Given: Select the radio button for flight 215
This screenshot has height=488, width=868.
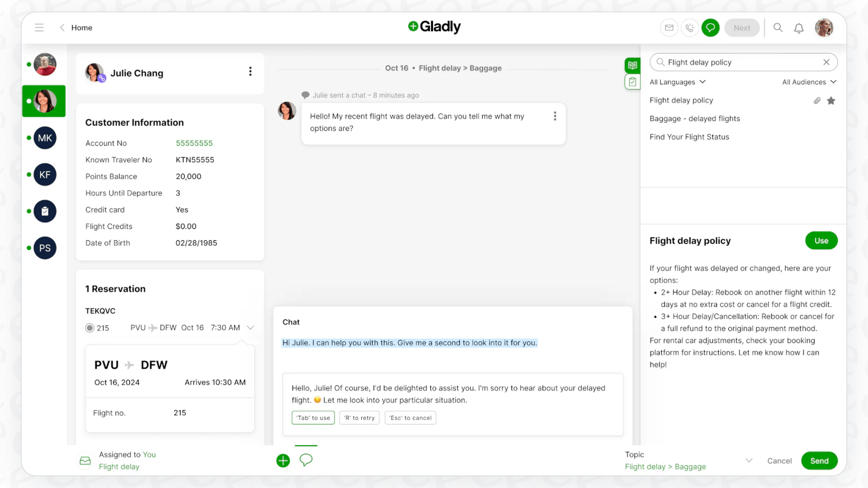Looking at the screenshot, I should tap(89, 327).
